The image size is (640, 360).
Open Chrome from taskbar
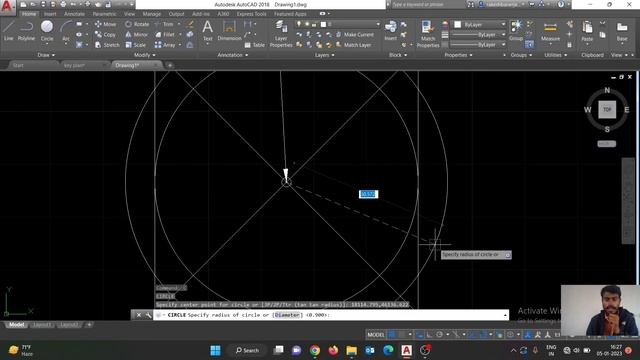[x=315, y=350]
